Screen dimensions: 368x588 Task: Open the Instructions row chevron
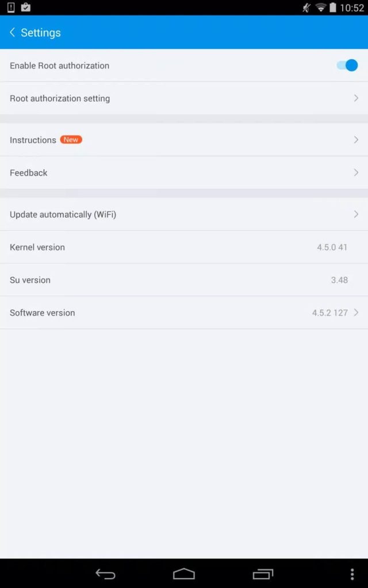(355, 140)
